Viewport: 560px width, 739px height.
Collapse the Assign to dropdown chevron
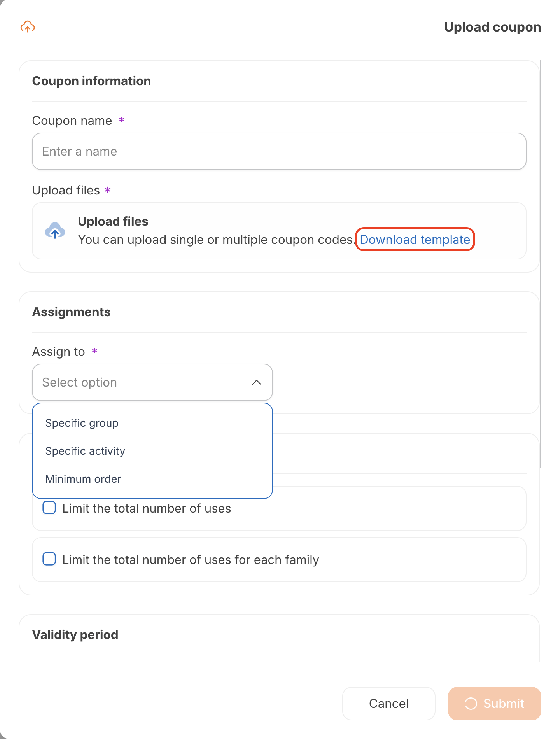[256, 382]
